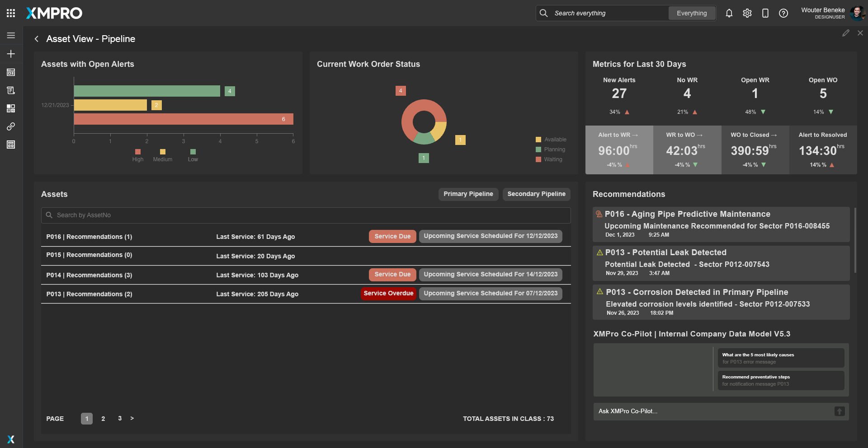Open the app launcher grid icon

[11, 13]
